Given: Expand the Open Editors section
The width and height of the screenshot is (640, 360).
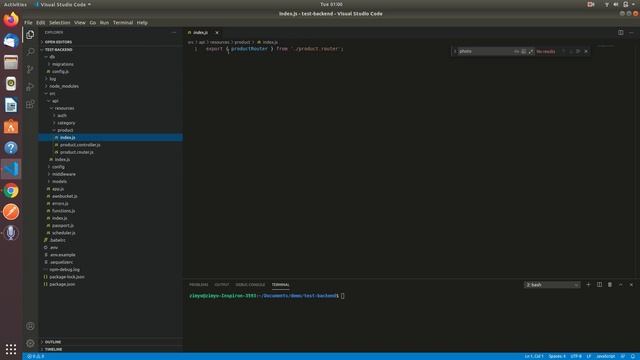Looking at the screenshot, I should tap(58, 42).
